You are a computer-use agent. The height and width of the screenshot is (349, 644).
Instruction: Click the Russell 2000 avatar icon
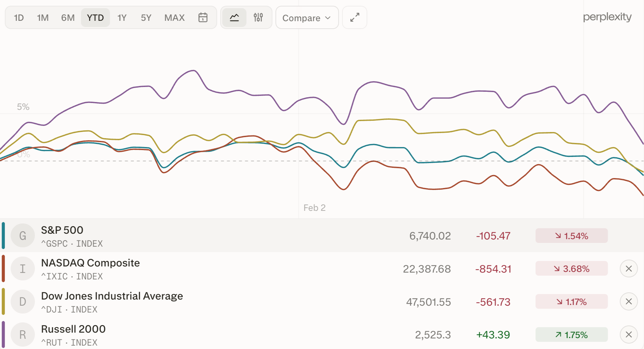point(23,335)
